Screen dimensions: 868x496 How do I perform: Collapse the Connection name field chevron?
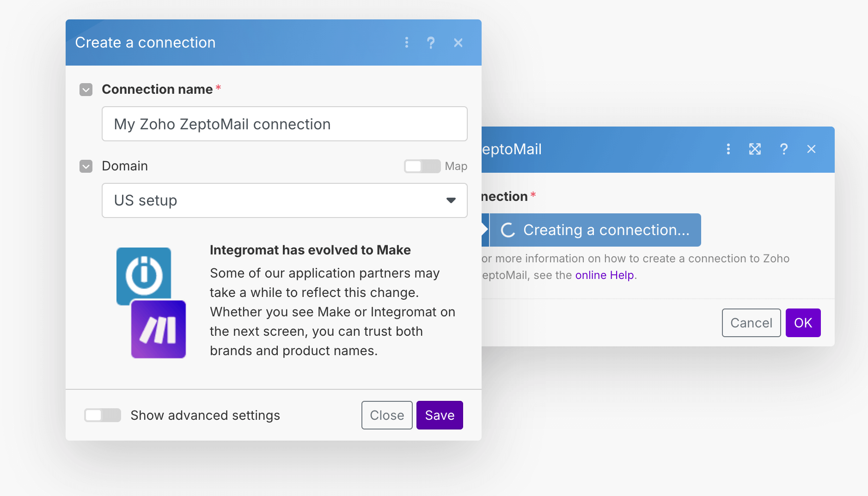86,89
